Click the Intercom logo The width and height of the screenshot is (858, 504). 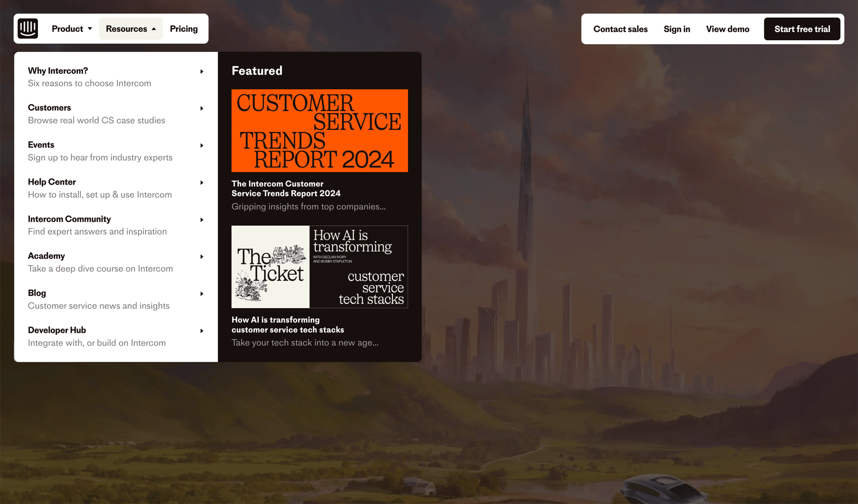click(27, 28)
